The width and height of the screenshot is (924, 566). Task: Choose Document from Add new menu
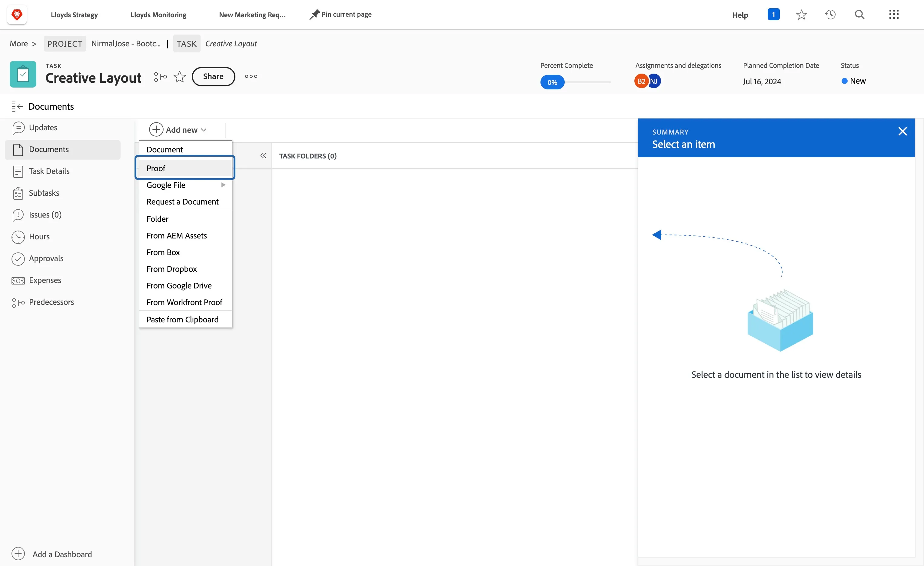pos(186,149)
